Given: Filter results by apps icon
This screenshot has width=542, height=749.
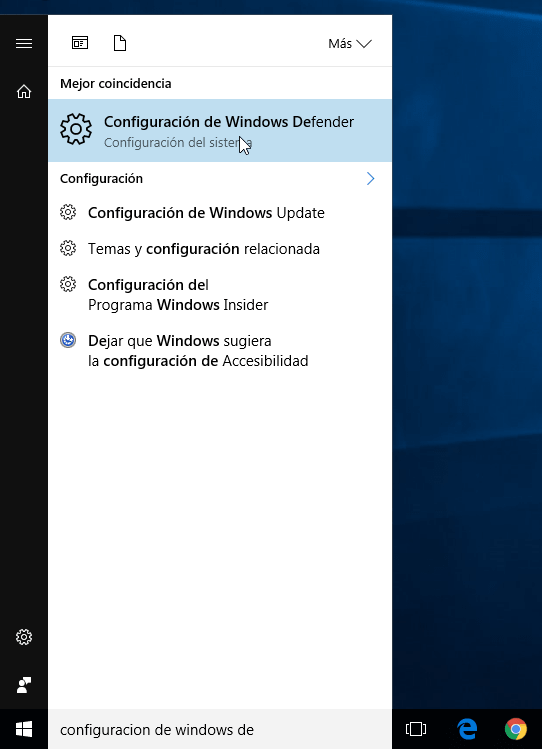Looking at the screenshot, I should [80, 43].
